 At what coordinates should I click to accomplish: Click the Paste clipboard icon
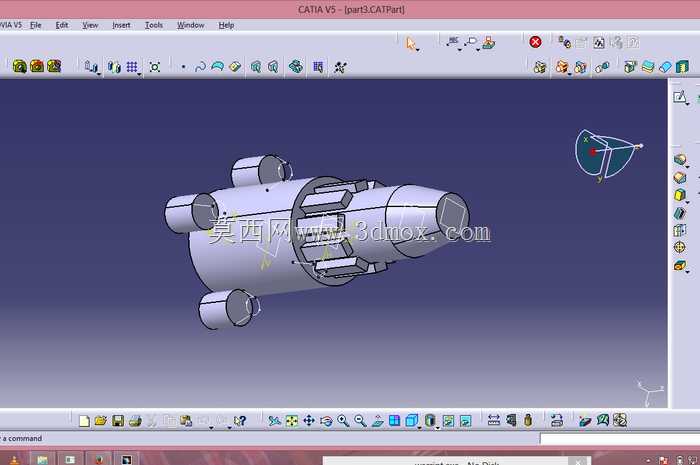coord(186,421)
